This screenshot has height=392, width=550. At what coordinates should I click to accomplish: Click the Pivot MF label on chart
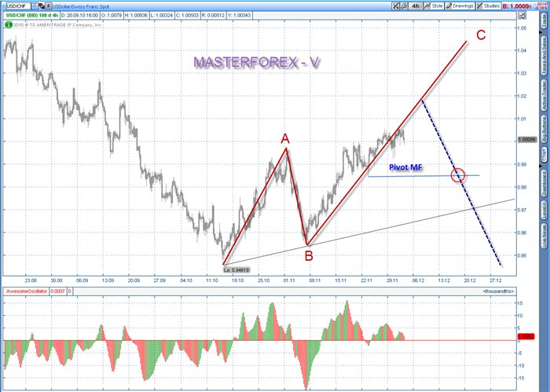[405, 167]
